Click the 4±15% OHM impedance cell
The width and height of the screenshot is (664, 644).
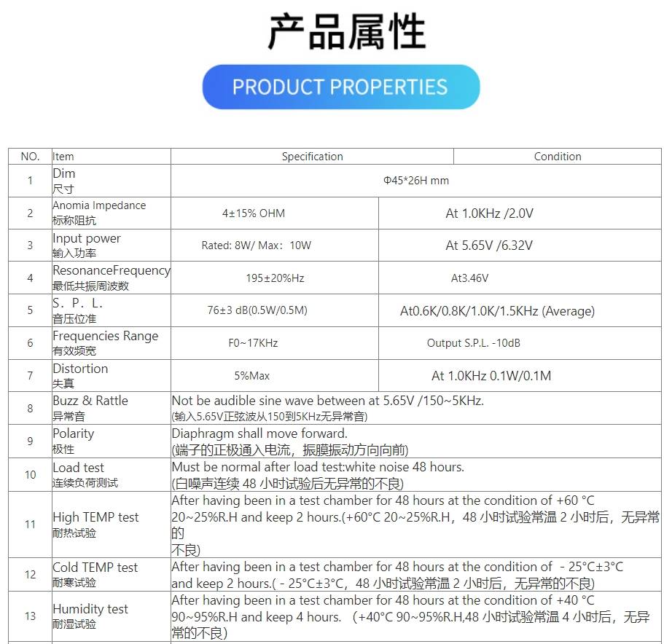(x=254, y=213)
